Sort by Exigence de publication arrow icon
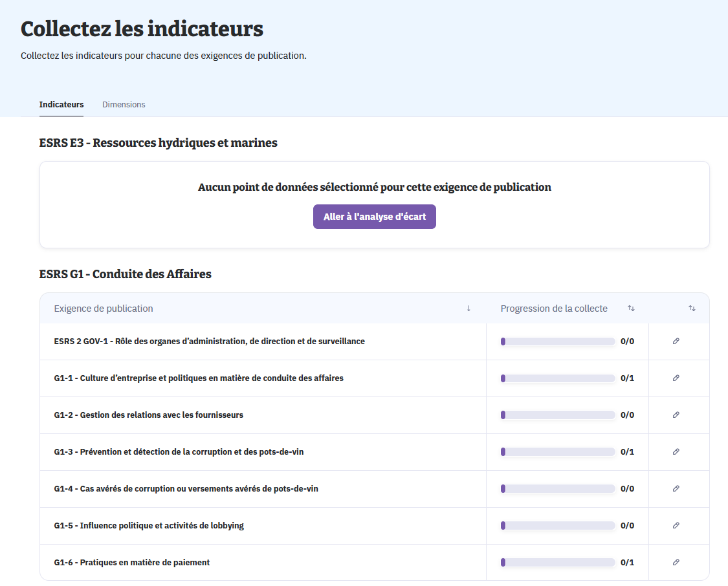728x586 pixels. coord(469,309)
